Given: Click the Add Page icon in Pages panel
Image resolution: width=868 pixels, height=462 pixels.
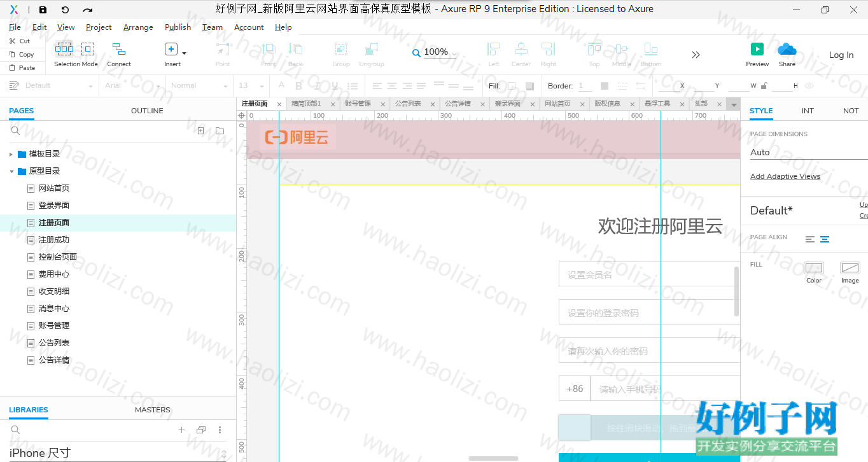Looking at the screenshot, I should coord(201,131).
